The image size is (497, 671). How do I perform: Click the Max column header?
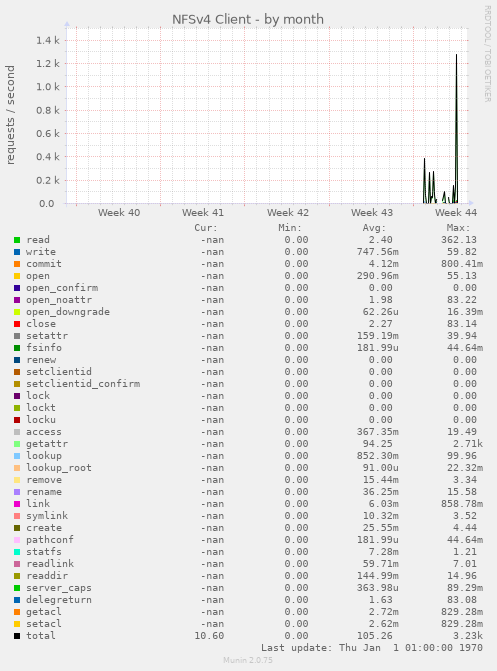[x=458, y=228]
